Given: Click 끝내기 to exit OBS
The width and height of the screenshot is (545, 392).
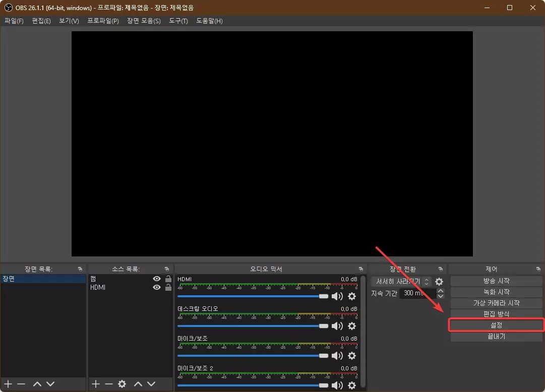Looking at the screenshot, I should 496,337.
